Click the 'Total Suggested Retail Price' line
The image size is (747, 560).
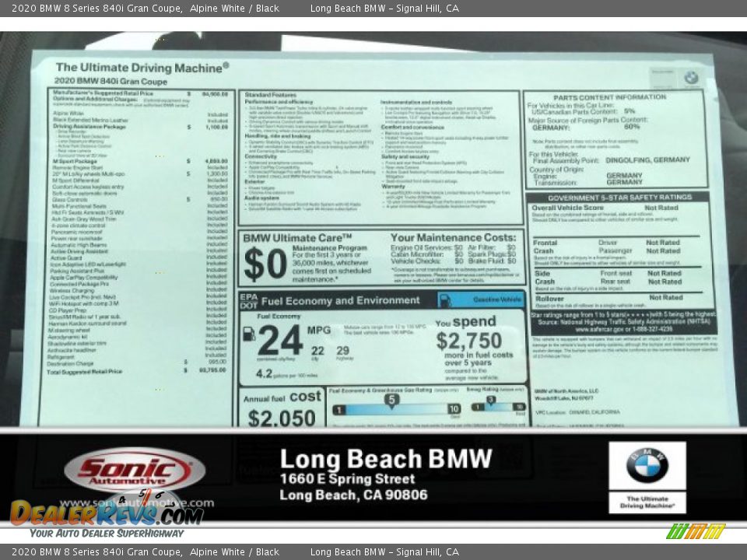coord(137,371)
